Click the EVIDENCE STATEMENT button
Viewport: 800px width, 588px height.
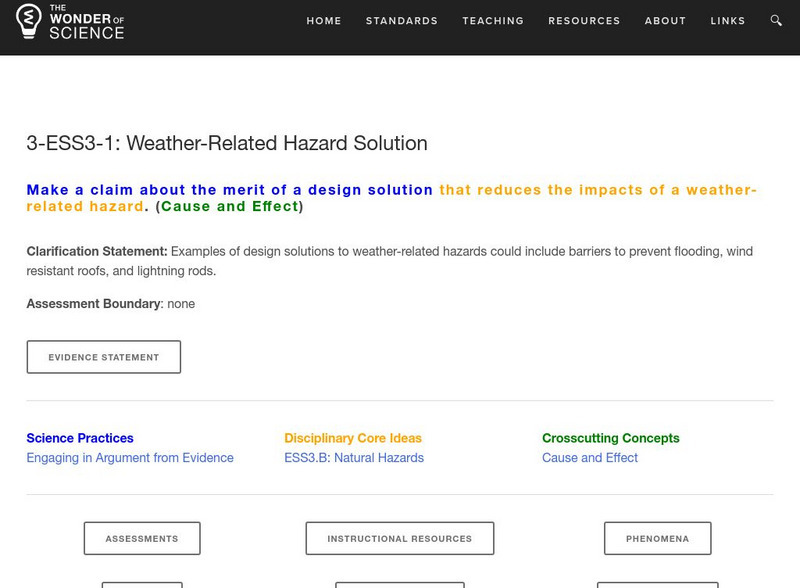pos(103,356)
